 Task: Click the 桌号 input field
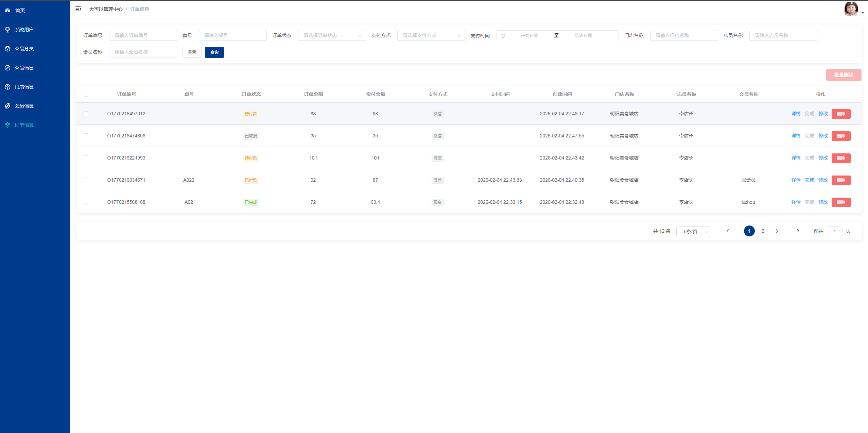point(232,35)
